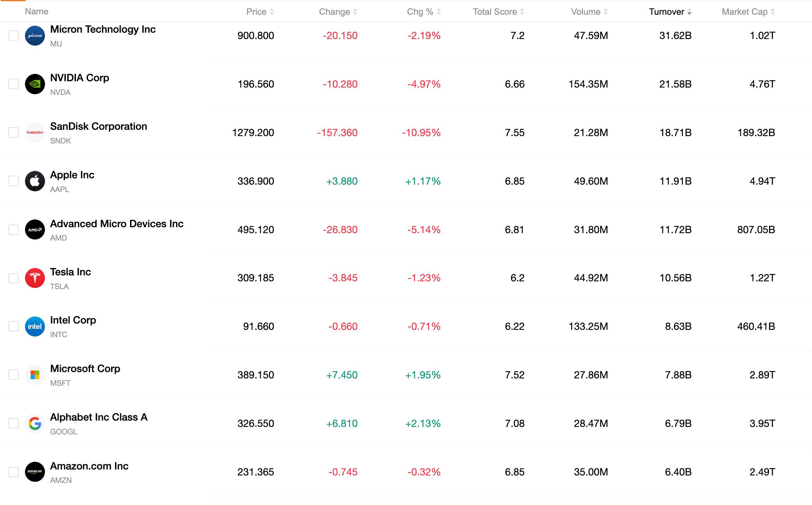The image size is (812, 505).
Task: Open the Microsoft Corp stock link
Action: point(85,369)
